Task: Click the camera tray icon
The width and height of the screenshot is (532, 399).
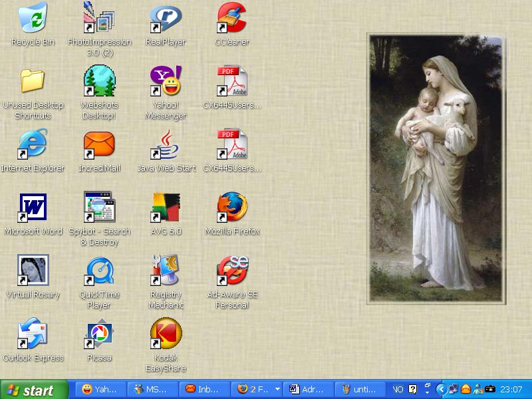Action: pyautogui.click(x=490, y=389)
